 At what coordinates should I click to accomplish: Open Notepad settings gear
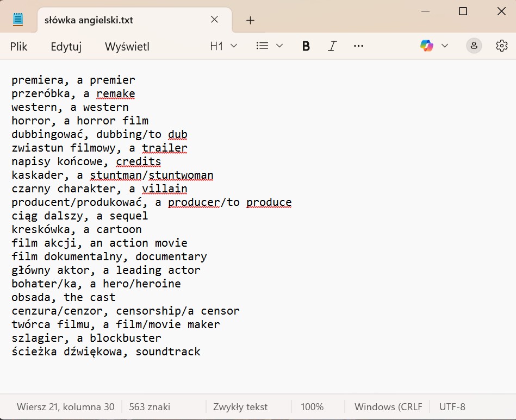(x=501, y=46)
